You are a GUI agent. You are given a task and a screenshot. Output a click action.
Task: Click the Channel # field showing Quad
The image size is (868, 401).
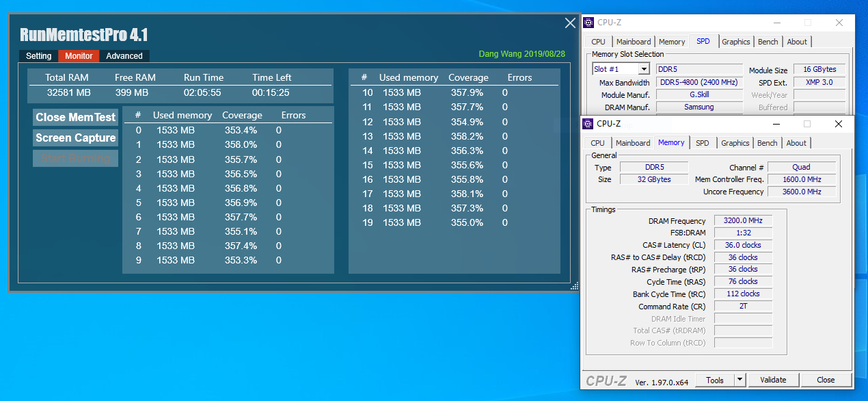coord(802,167)
